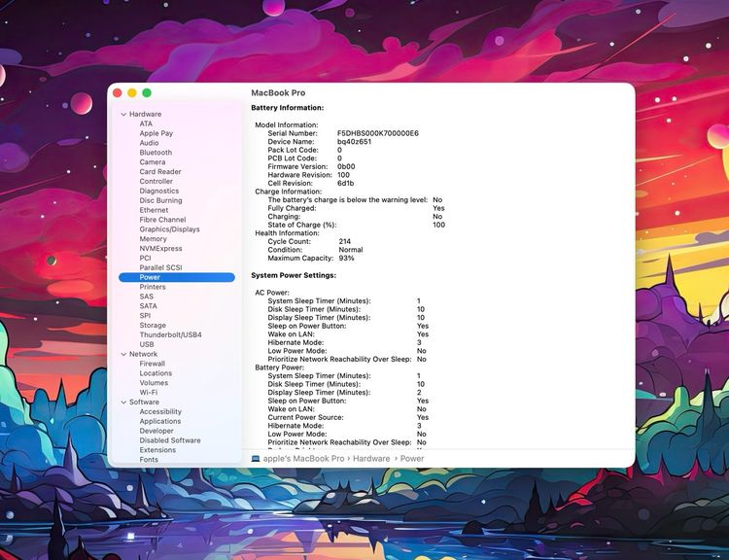The height and width of the screenshot is (560, 729).
Task: Select Volumes under Network
Action: (x=154, y=383)
